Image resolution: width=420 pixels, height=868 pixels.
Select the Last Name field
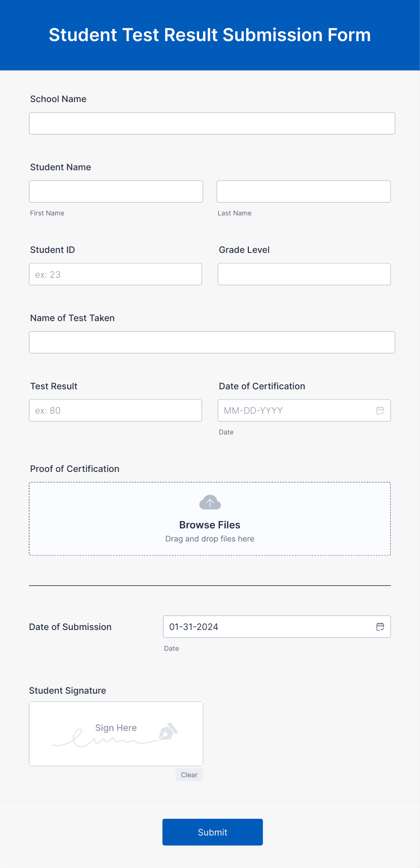point(303,191)
